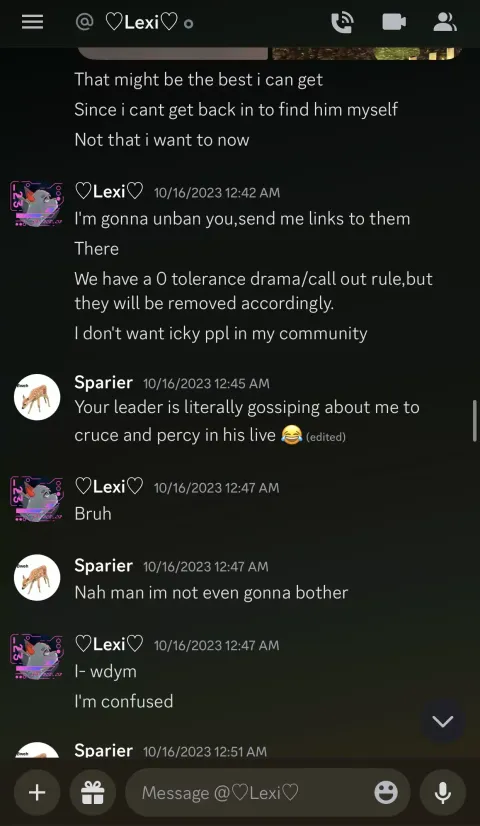This screenshot has height=826, width=480.
Task: Start a voice call with Lexi
Action: click(342, 22)
